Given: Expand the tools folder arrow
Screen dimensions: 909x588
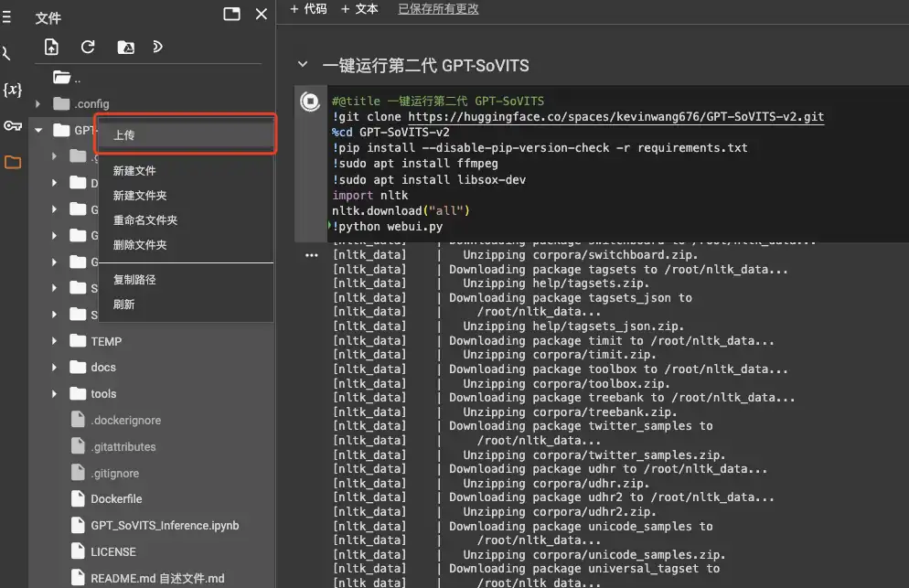Looking at the screenshot, I should 54,394.
